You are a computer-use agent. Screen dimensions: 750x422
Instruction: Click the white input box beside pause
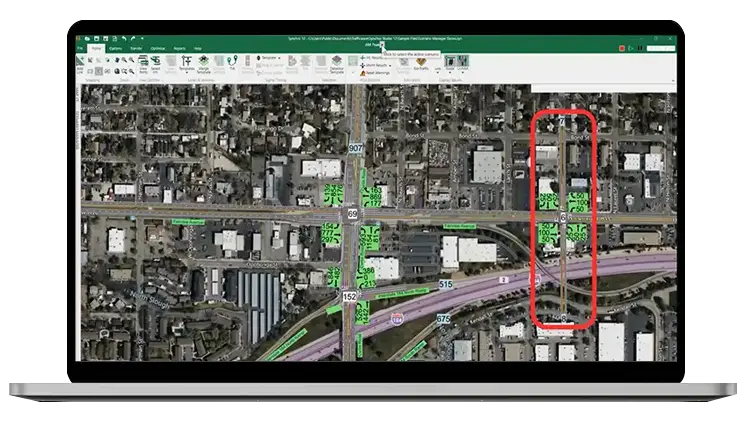pyautogui.click(x=661, y=48)
